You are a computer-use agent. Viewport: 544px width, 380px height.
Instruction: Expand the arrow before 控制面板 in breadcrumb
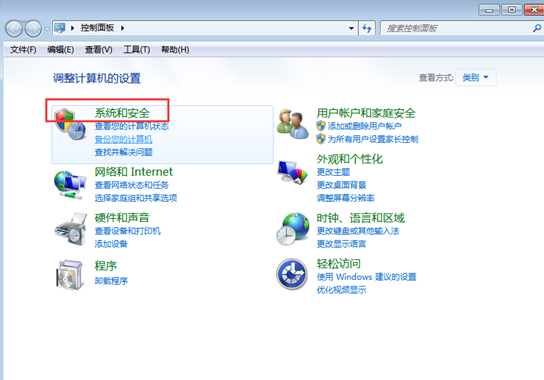coord(73,28)
